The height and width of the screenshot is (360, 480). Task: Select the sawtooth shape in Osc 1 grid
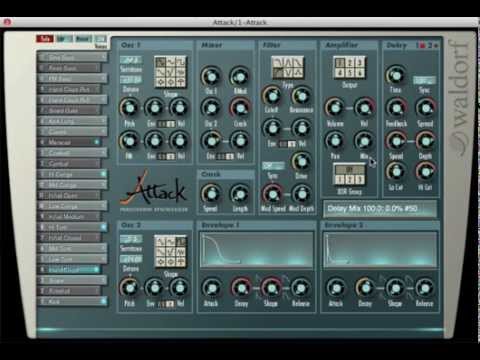161,72
